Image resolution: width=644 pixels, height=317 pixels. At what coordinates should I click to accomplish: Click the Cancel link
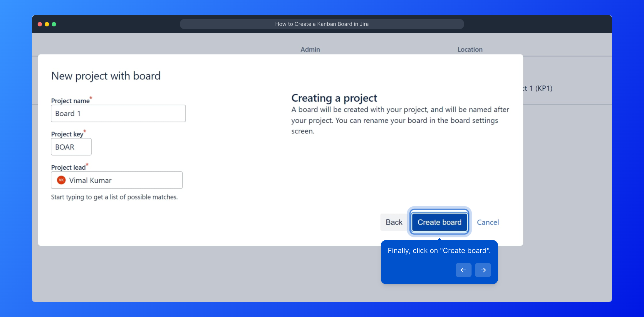pos(488,222)
